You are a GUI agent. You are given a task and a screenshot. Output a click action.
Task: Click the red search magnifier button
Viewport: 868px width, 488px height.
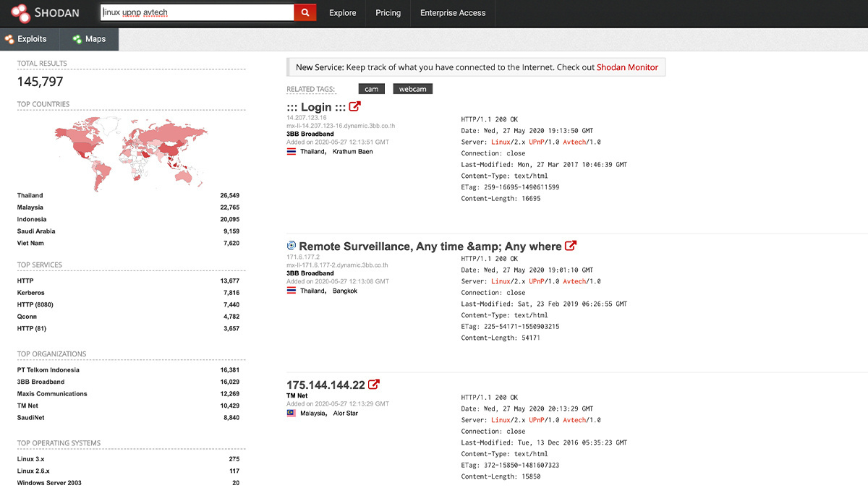pyautogui.click(x=305, y=12)
